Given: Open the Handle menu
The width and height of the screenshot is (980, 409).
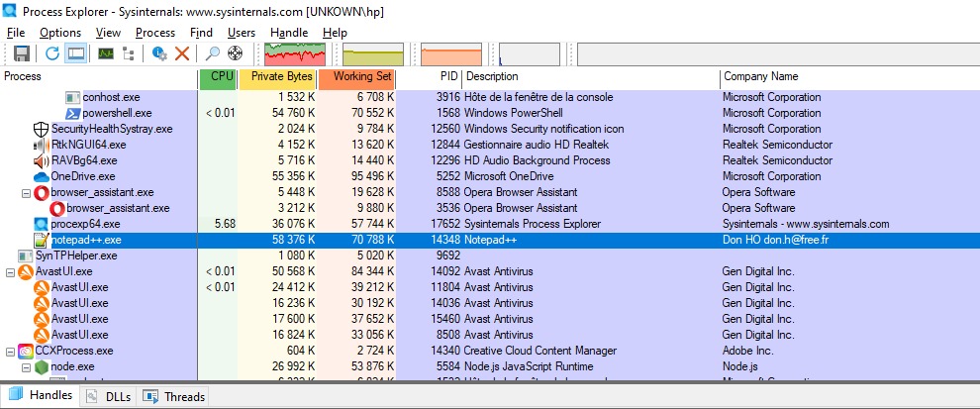Looking at the screenshot, I should [x=289, y=33].
